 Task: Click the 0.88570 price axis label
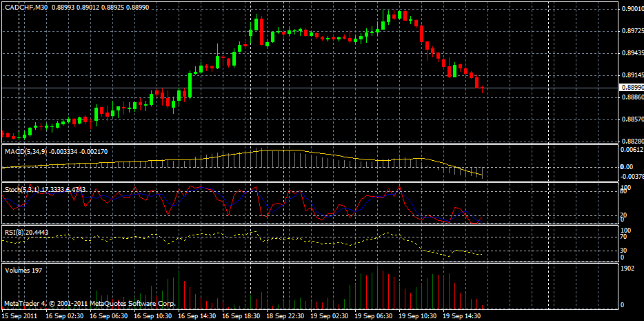[x=631, y=119]
